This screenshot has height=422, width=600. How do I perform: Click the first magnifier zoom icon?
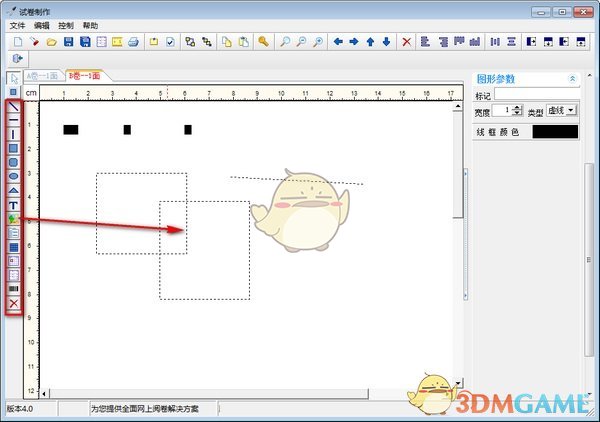(x=285, y=42)
